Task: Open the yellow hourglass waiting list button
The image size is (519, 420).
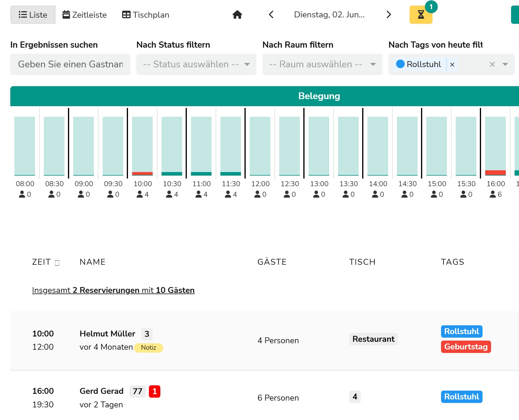Action: pyautogui.click(x=421, y=14)
